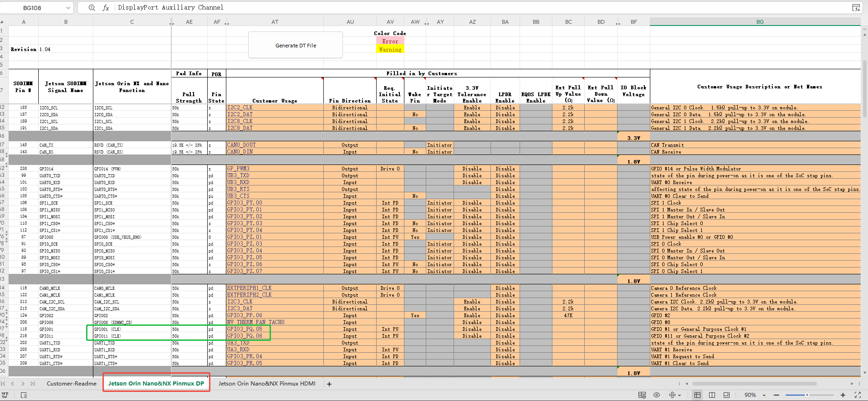Click the Camera 0 Reference Clock cell
Image resolution: width=868 pixels, height=401 pixels.
click(x=755, y=288)
